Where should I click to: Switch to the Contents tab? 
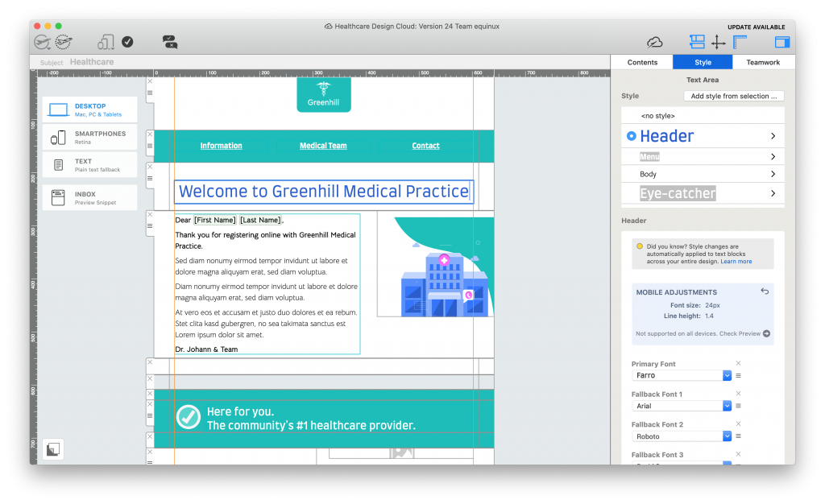point(642,62)
